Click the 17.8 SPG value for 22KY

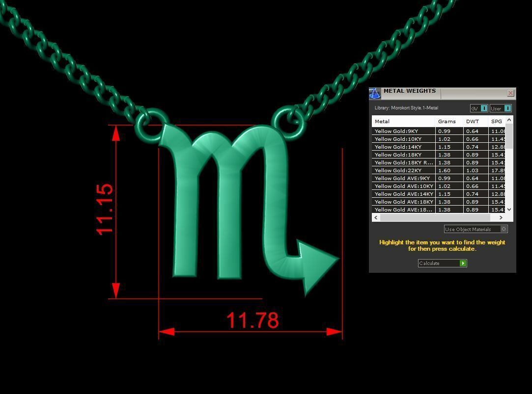pos(498,170)
